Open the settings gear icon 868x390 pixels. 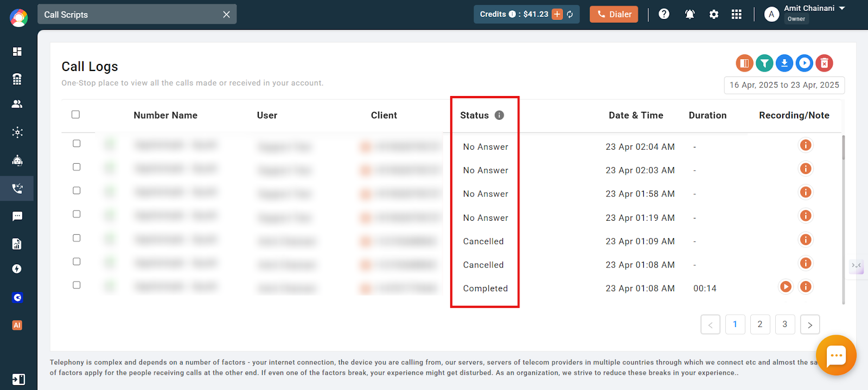[714, 15]
